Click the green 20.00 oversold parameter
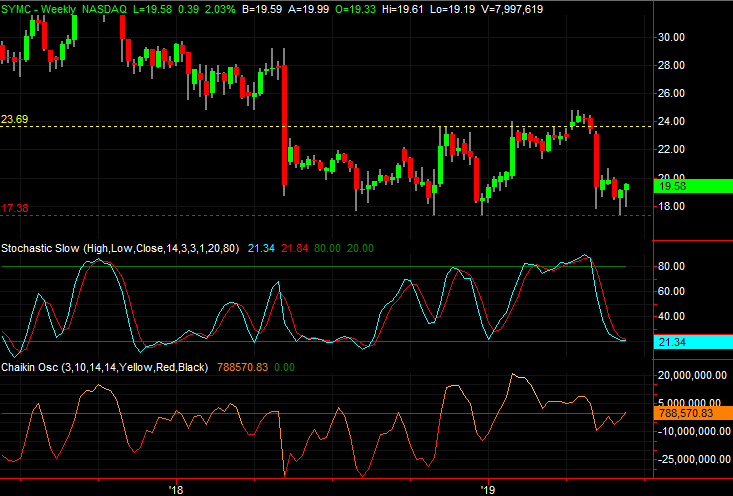 [x=360, y=248]
